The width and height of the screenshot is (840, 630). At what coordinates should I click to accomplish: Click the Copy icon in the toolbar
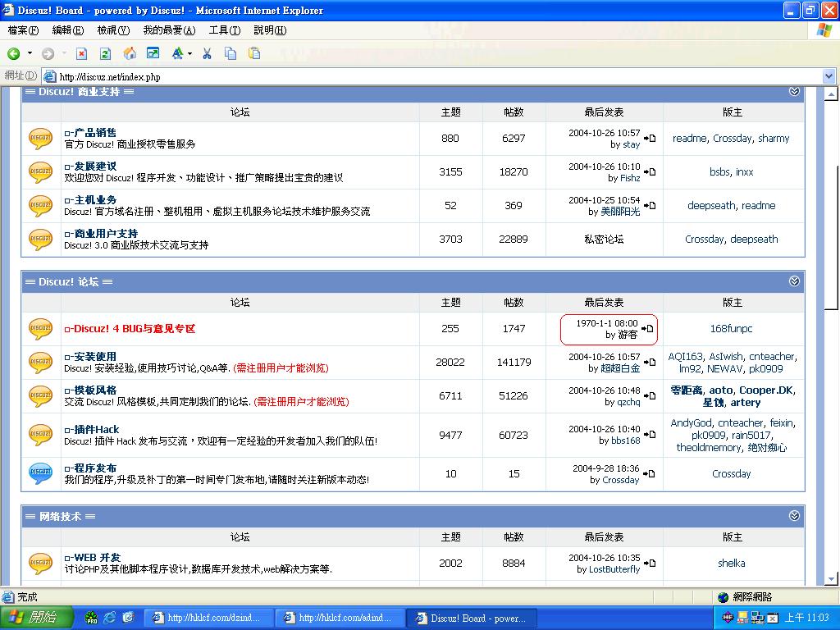(231, 53)
